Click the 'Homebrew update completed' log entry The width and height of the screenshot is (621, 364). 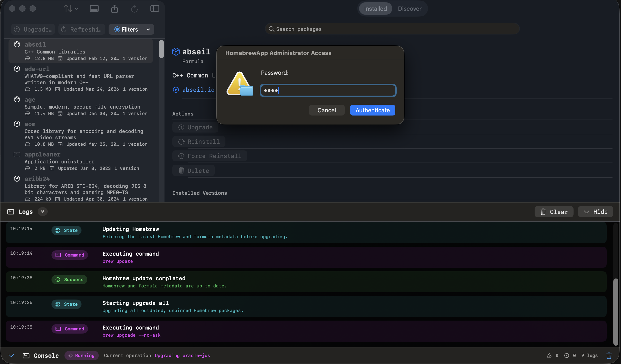tap(306, 282)
